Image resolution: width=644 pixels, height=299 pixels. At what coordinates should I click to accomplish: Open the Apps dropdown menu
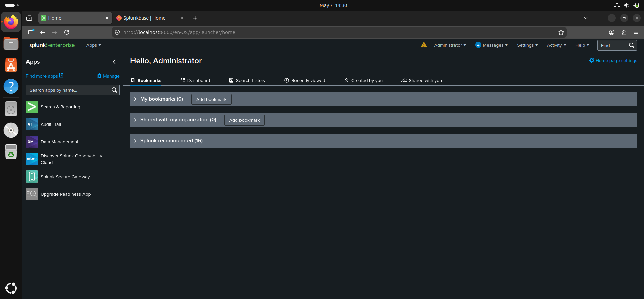click(93, 45)
